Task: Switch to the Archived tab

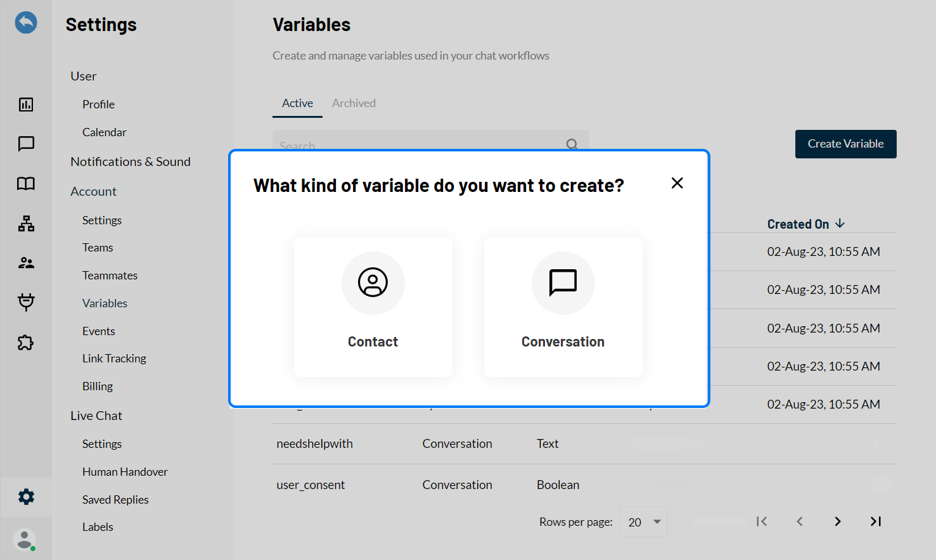Action: click(x=354, y=103)
